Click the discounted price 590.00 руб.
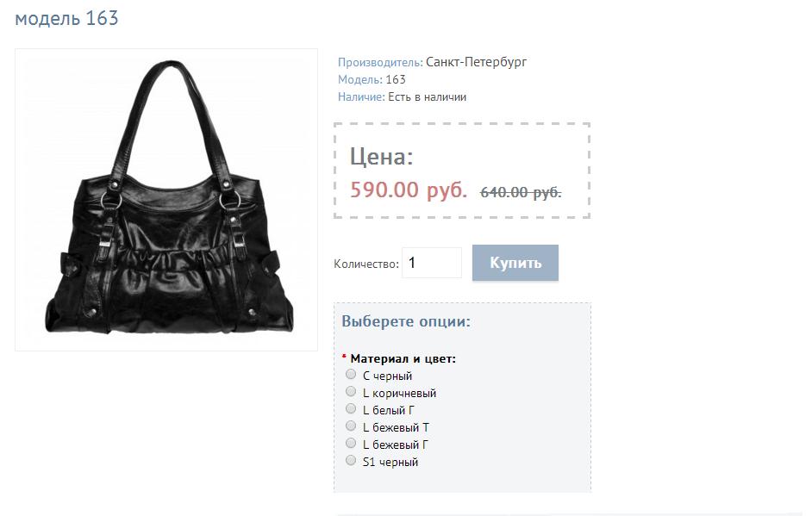Image resolution: width=812 pixels, height=516 pixels. click(409, 190)
